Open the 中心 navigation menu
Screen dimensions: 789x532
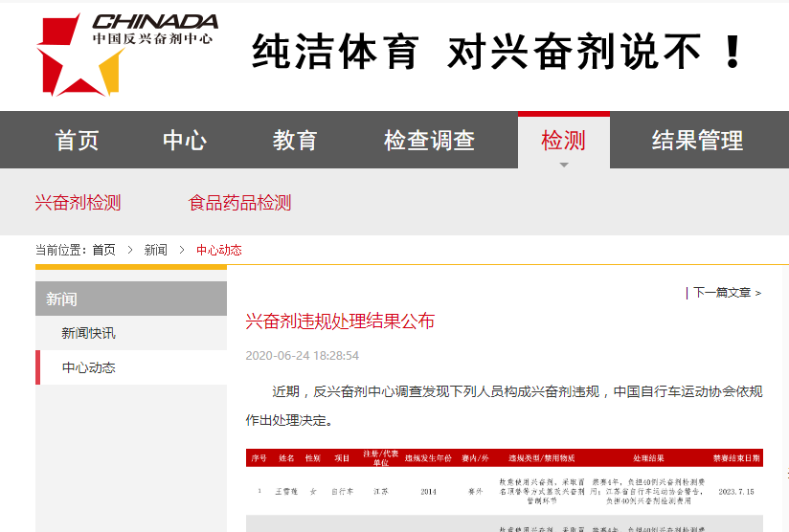coord(185,141)
